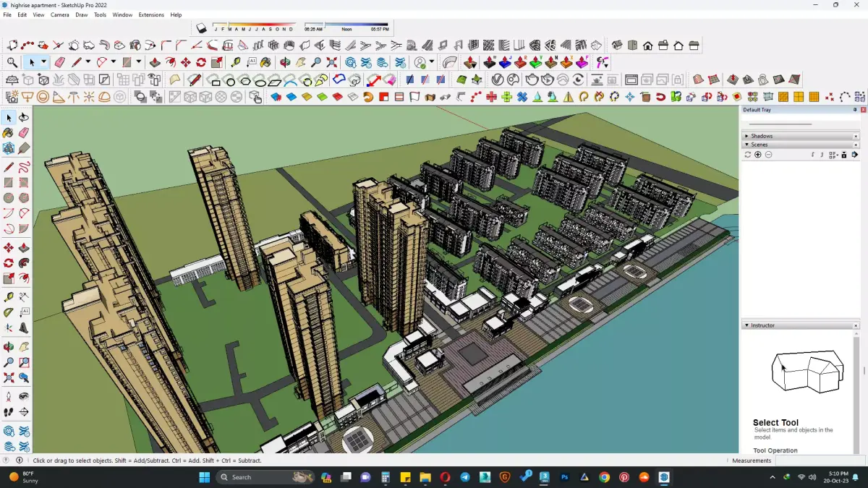Select the Scale tool in top toolbar
The width and height of the screenshot is (868, 488).
point(216,63)
